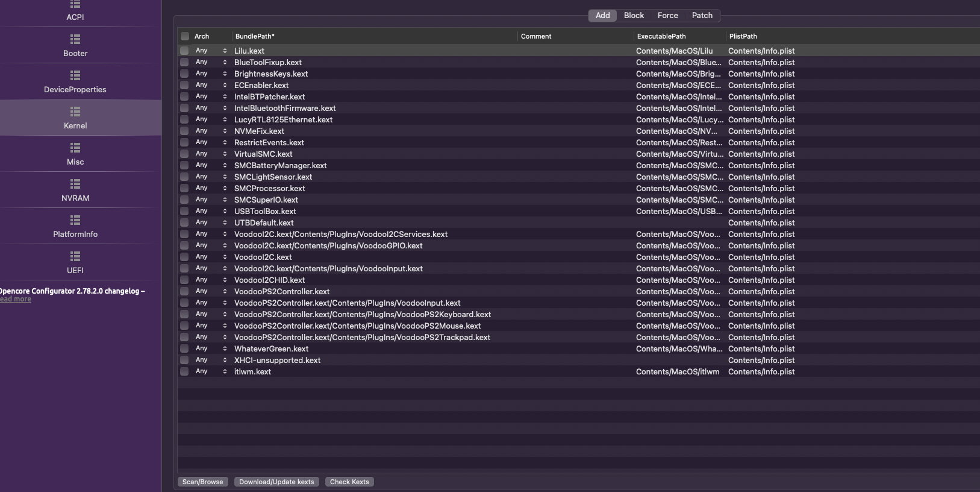The width and height of the screenshot is (980, 492).
Task: Click the Check Kexts button
Action: pos(349,482)
